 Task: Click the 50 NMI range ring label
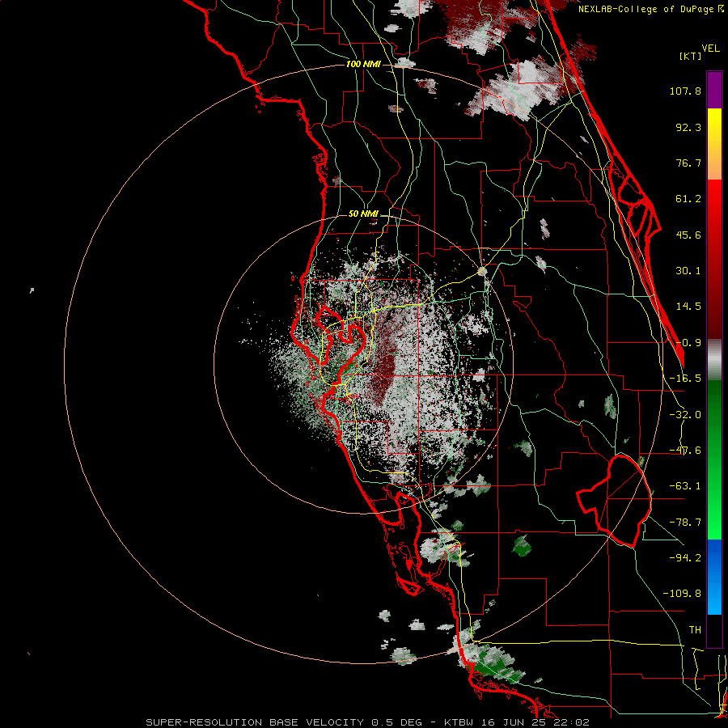(363, 214)
